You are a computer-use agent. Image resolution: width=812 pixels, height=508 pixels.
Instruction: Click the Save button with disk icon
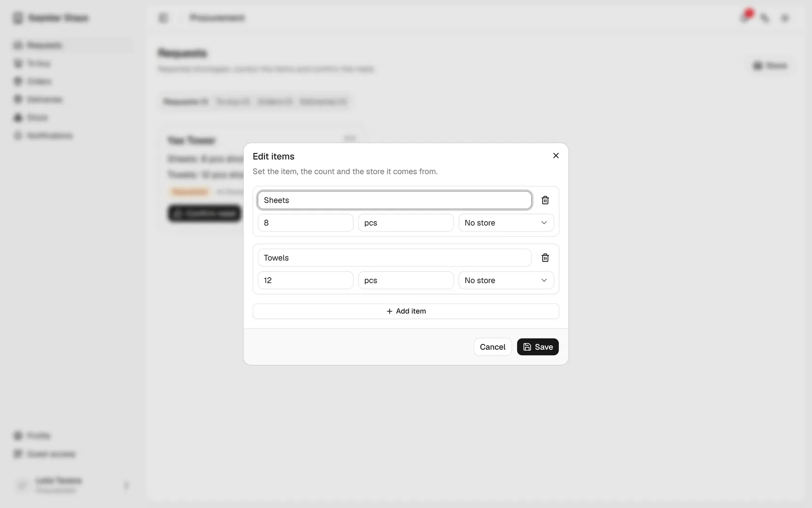(537, 347)
